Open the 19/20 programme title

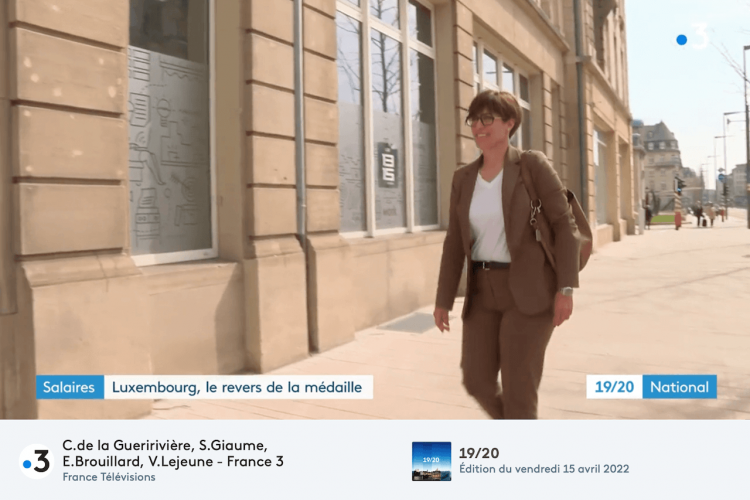coord(479,453)
